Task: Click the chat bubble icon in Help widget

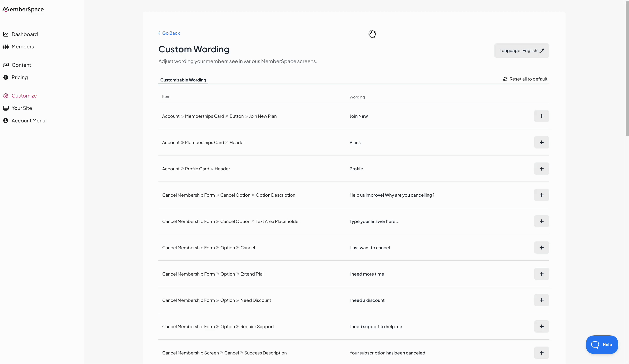Action: pos(595,344)
